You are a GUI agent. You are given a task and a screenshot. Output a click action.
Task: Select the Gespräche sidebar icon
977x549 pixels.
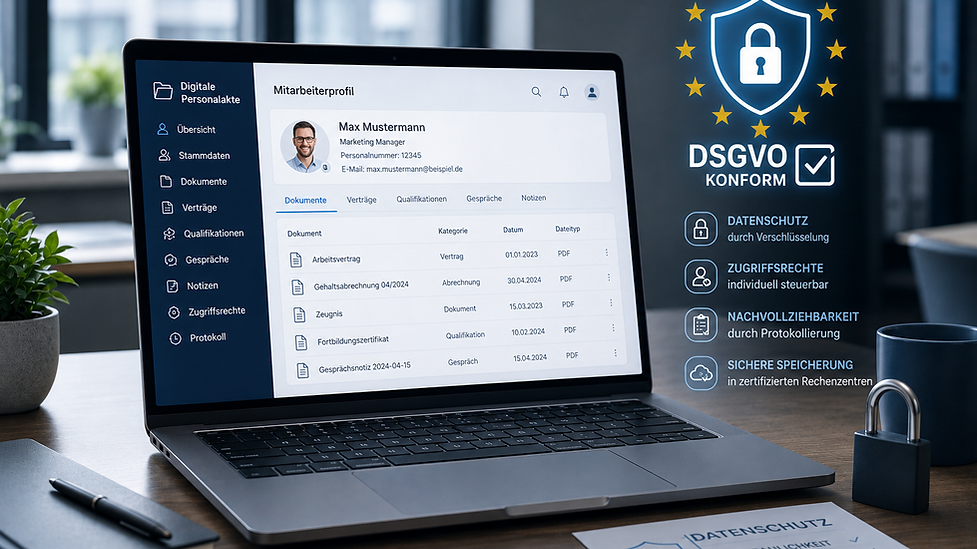(171, 260)
